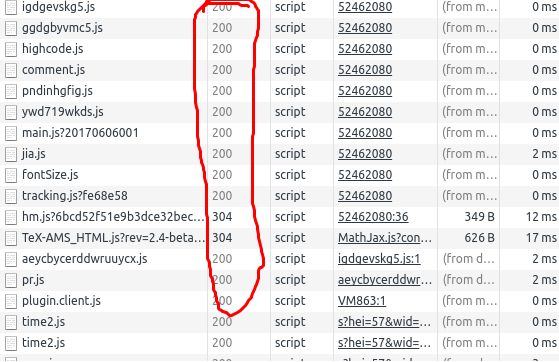Screen dimensions: 559x362
Task: Click the 304 status of hm.js row
Action: [x=222, y=217]
